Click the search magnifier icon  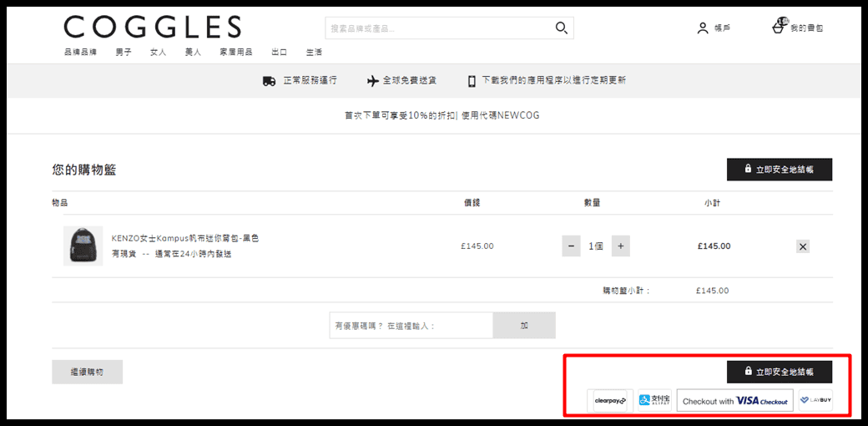tap(561, 28)
